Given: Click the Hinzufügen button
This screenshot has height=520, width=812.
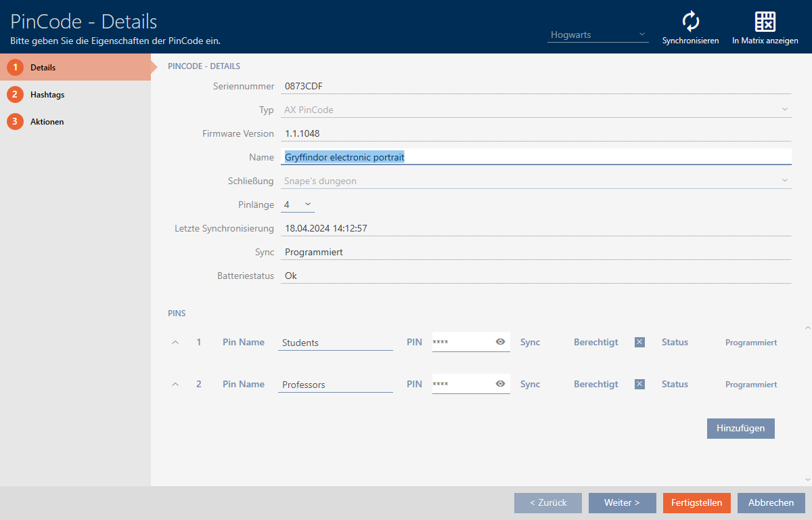Looking at the screenshot, I should pos(740,428).
